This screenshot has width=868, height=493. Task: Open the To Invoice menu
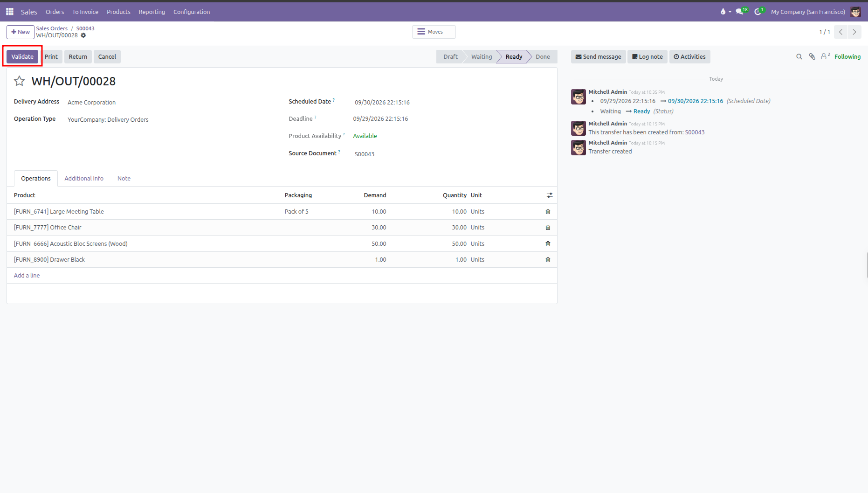tap(85, 12)
